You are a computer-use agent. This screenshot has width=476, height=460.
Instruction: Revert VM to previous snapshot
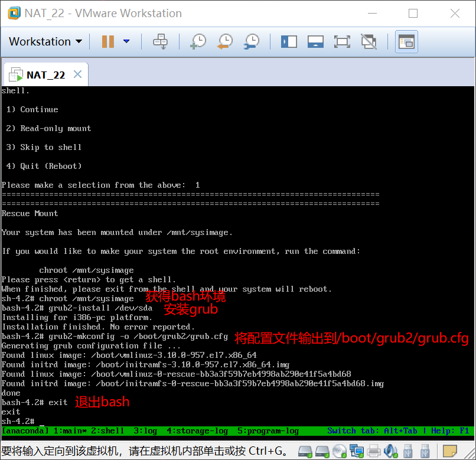225,41
